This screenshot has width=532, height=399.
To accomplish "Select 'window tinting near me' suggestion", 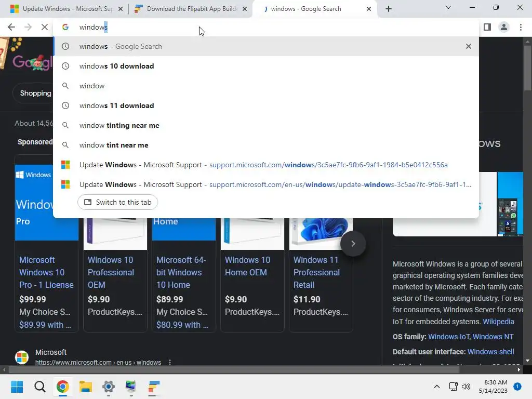I will coord(266,125).
